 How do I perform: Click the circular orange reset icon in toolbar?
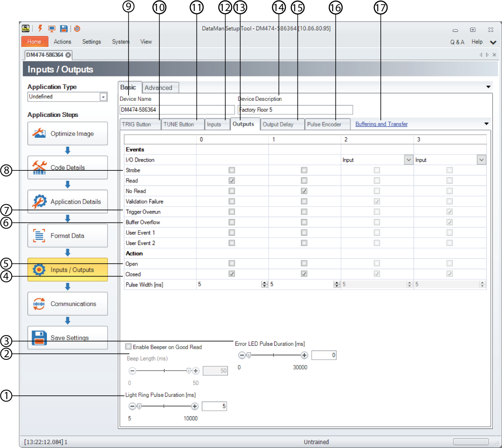pos(77,29)
